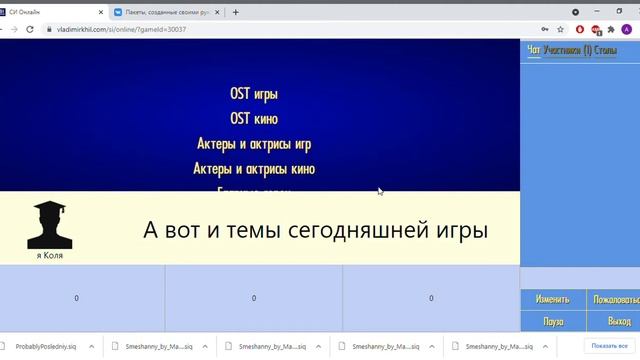Open a new browser tab with plus
The height and width of the screenshot is (360, 640).
point(236,12)
